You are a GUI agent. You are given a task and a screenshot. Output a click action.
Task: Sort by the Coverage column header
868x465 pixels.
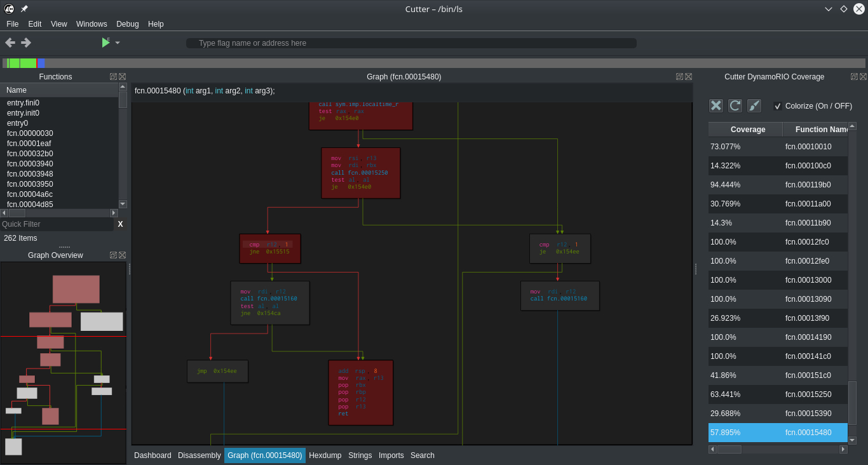point(747,130)
